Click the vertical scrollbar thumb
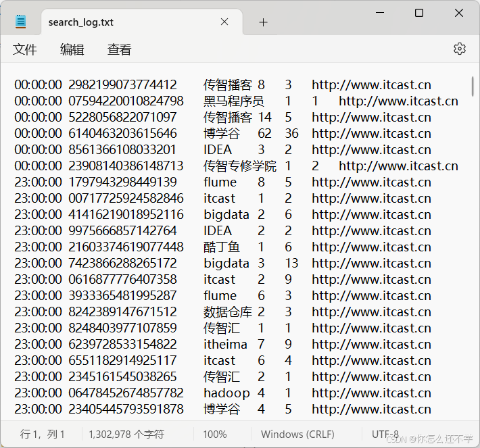480x448 pixels. (x=473, y=86)
